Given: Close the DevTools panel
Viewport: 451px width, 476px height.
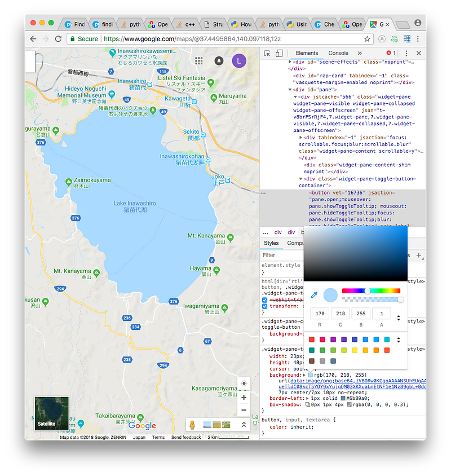Looking at the screenshot, I should tap(419, 54).
